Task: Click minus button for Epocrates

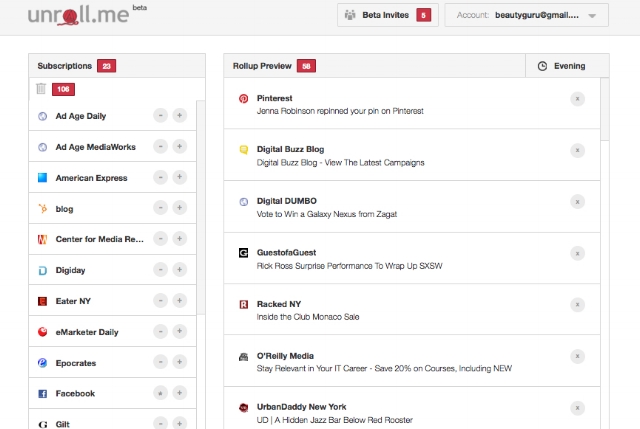Action: point(160,362)
